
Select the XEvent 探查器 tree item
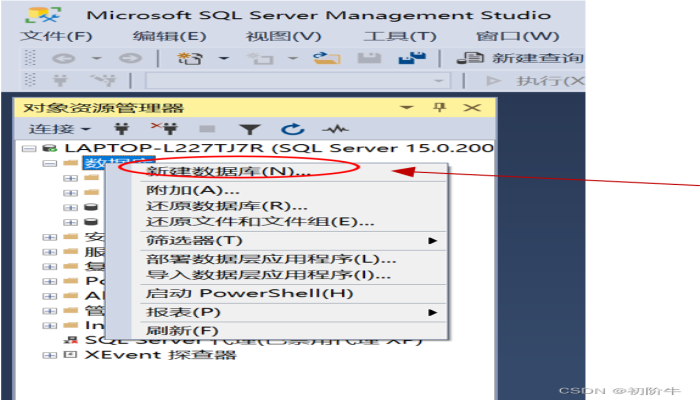pos(161,355)
